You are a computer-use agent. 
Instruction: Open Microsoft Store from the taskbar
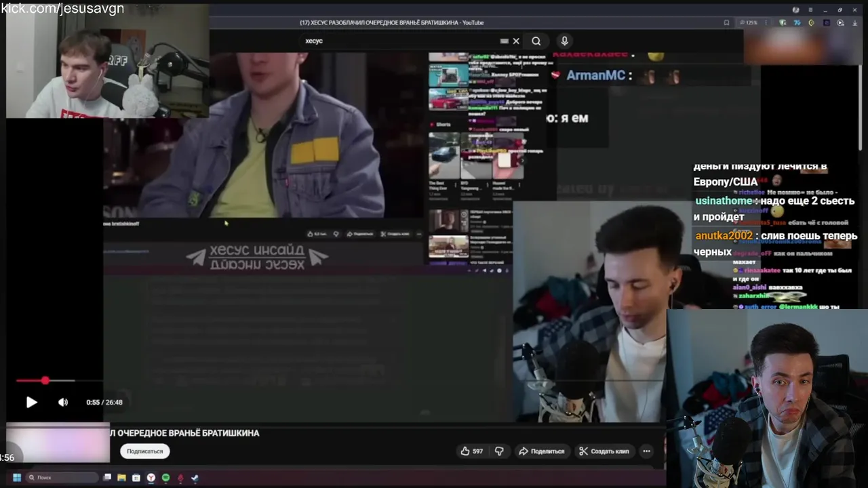[136, 478]
